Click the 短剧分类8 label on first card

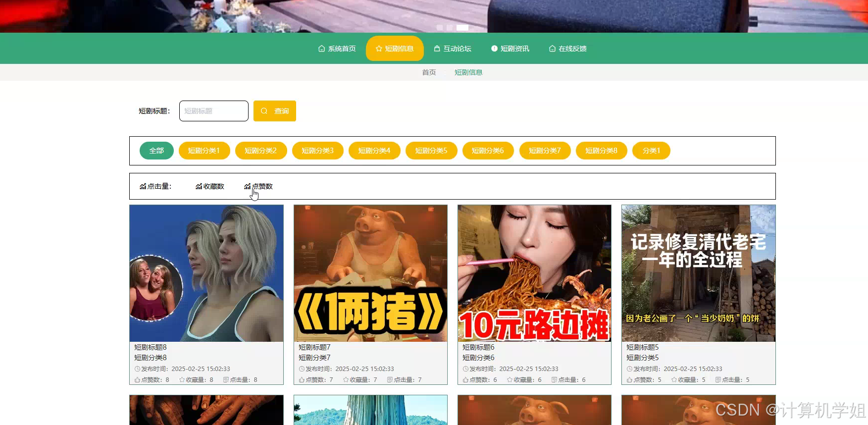pyautogui.click(x=151, y=358)
